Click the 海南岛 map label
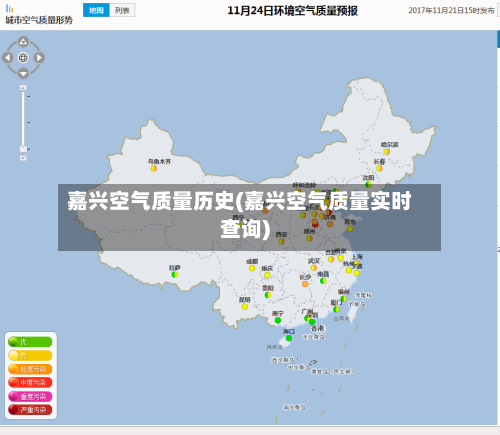Image resolution: width=500 pixels, height=435 pixels. [x=275, y=347]
